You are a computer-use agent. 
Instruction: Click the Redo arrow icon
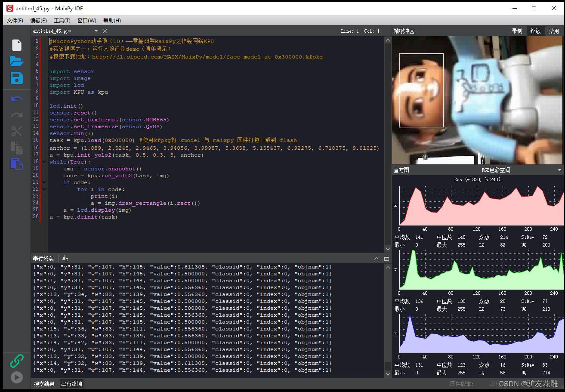(16, 115)
